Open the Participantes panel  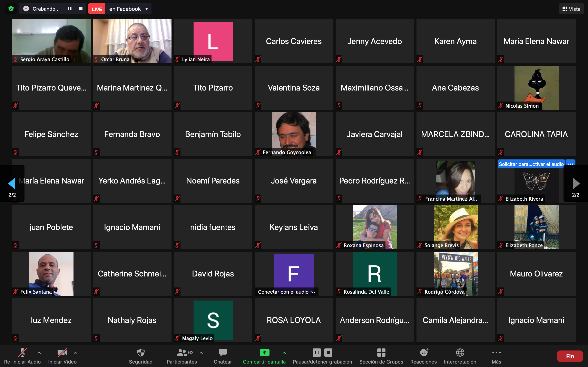pyautogui.click(x=182, y=353)
